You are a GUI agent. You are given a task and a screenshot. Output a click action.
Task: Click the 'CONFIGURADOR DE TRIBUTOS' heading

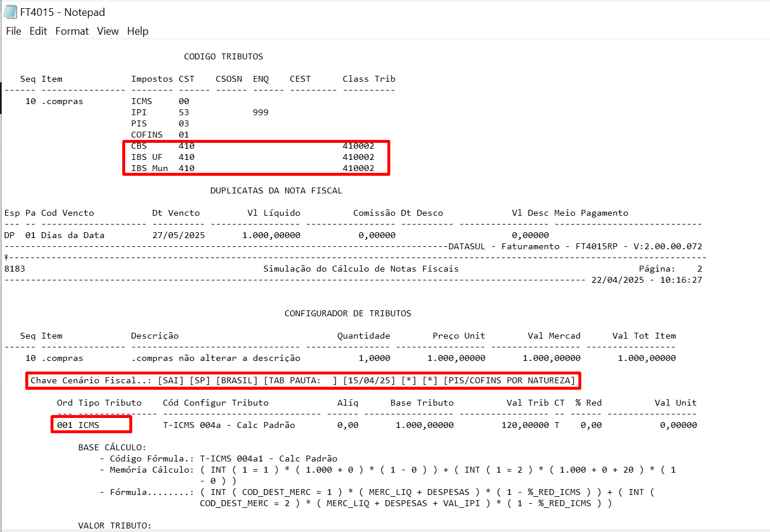[348, 313]
